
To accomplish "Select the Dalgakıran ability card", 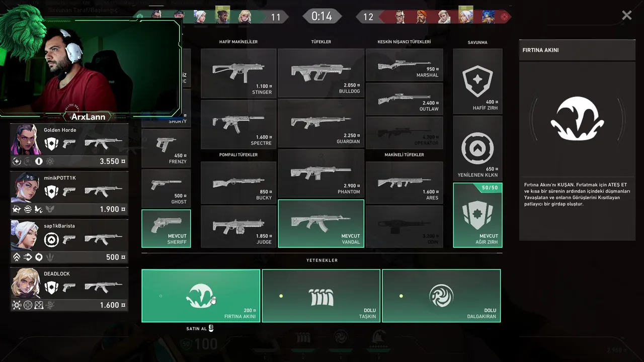I will point(441,296).
